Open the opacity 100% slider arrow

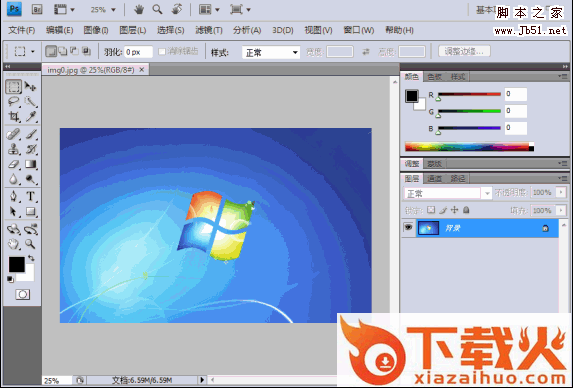point(561,192)
